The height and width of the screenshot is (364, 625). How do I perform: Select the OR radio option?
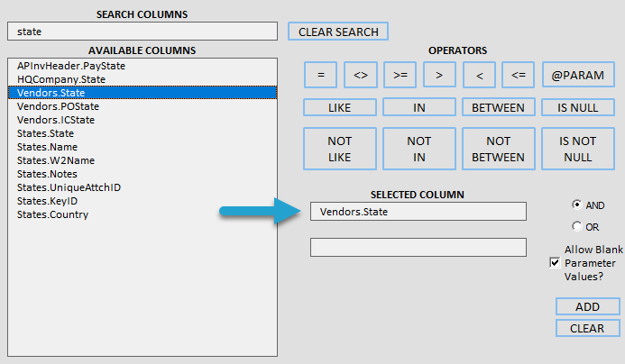[x=576, y=227]
